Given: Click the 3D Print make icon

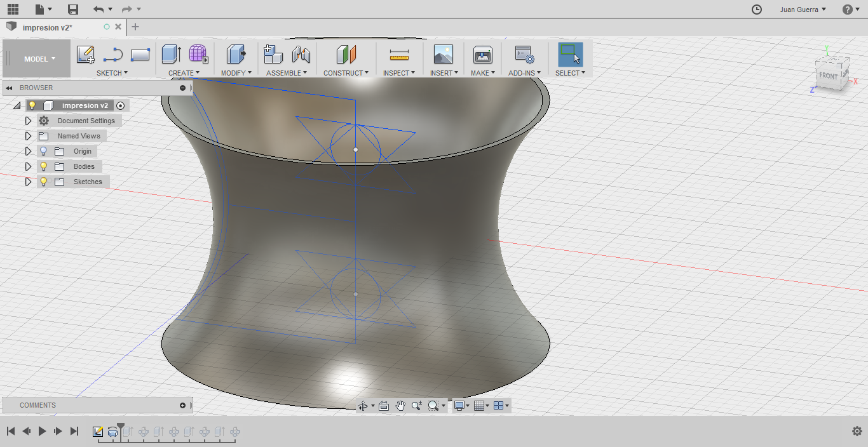Looking at the screenshot, I should coord(482,55).
